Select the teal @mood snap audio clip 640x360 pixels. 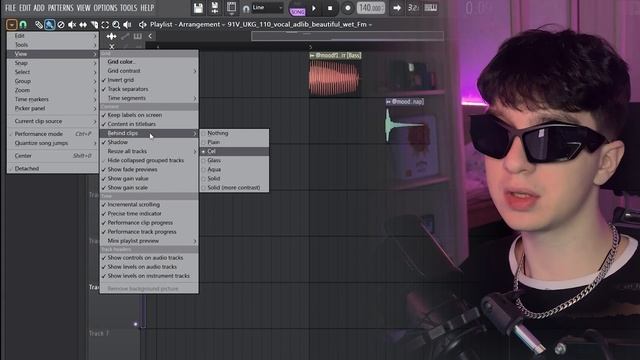point(405,120)
